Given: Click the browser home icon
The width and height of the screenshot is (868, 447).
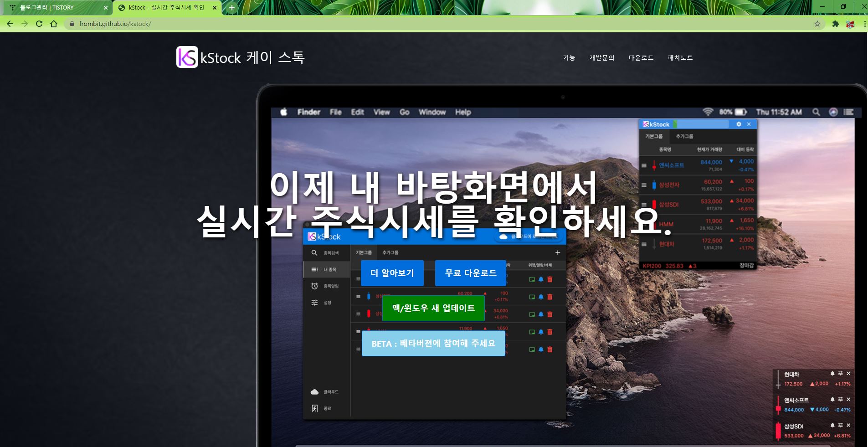Looking at the screenshot, I should [x=54, y=24].
